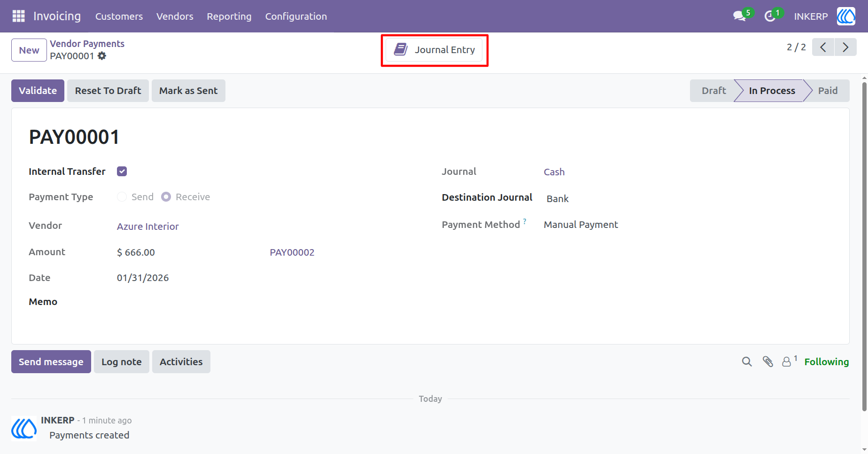Screen dimensions: 868x454
Task: Toggle the Internal Transfer checkbox
Action: (x=122, y=172)
